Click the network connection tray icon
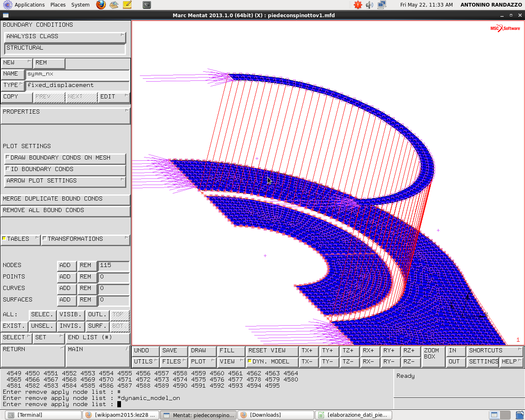Image resolution: width=525 pixels, height=420 pixels. point(382,5)
